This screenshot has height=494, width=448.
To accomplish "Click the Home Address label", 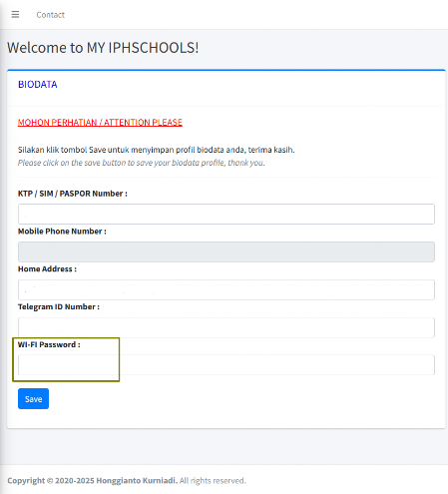I will [47, 268].
